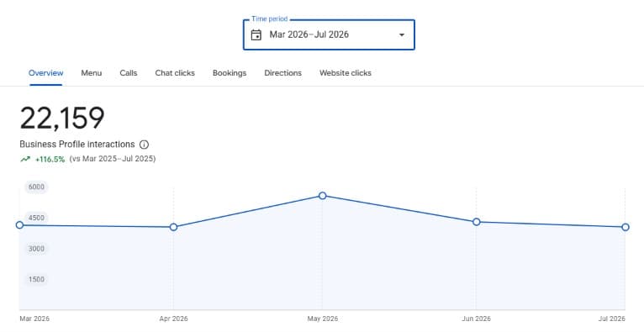644x332 pixels.
Task: Click the Jul 2026 x-axis label
Action: (611, 319)
